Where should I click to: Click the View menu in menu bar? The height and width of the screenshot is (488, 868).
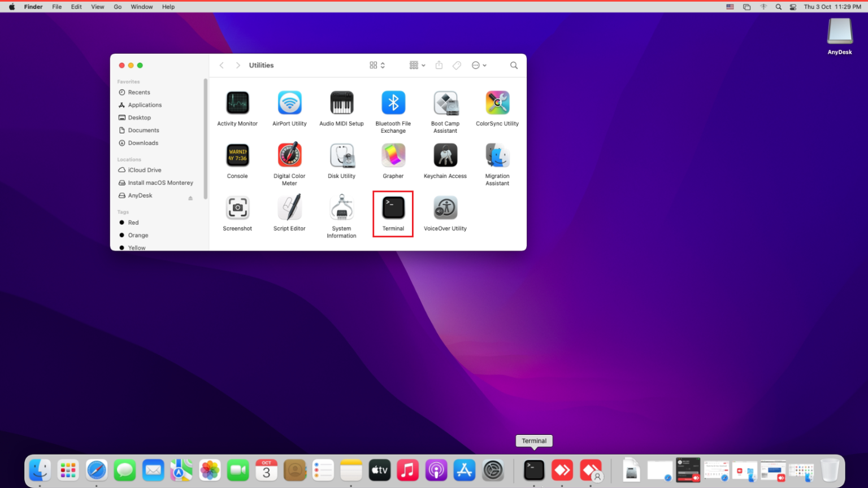(x=97, y=6)
